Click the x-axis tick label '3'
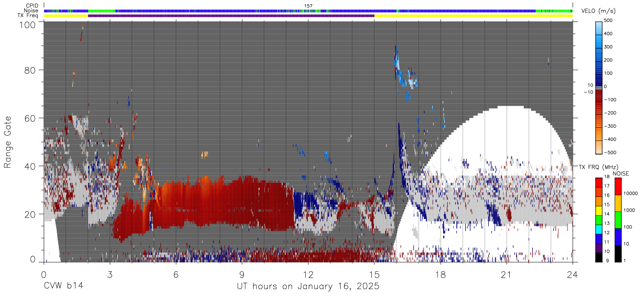Image resolution: width=644 pixels, height=297 pixels. (x=110, y=274)
